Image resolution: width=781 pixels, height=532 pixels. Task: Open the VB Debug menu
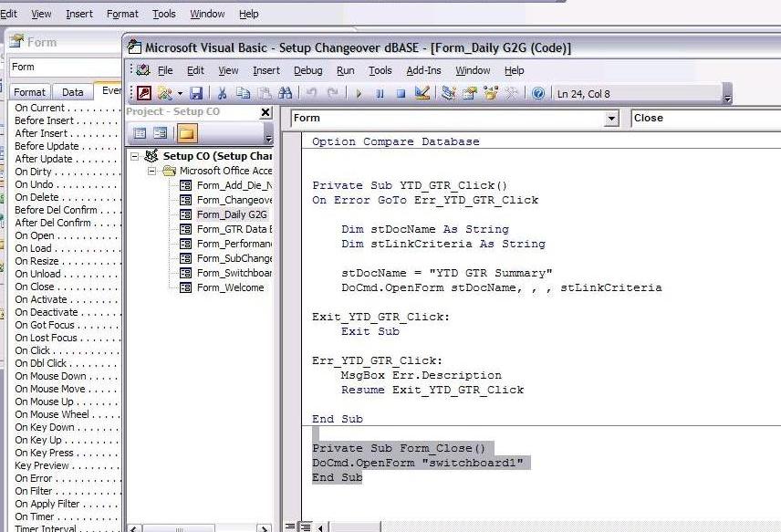coord(307,71)
